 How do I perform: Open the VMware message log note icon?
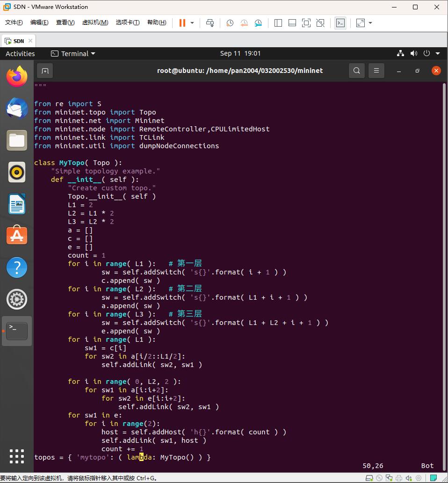[434, 478]
